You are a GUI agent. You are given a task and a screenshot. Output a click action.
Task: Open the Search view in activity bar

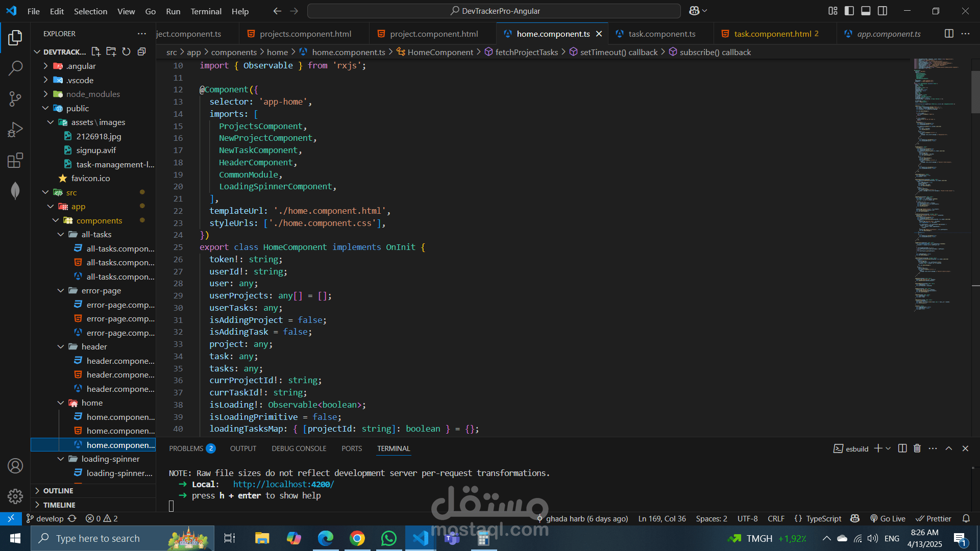tap(15, 68)
